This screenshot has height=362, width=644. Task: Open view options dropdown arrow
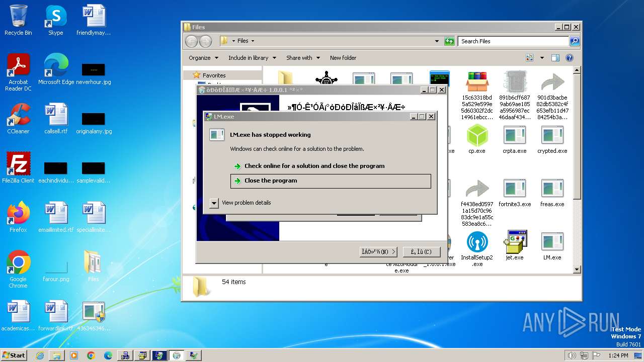point(542,58)
